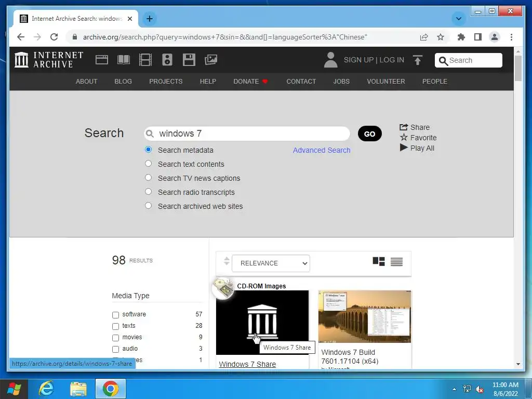
Task: Click the CD-ROM Images collection label
Action: click(x=262, y=286)
